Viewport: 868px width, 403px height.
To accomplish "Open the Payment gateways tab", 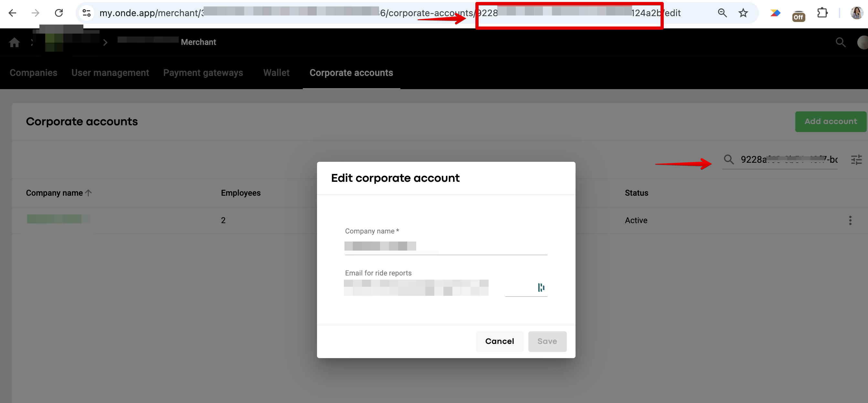I will coord(203,73).
